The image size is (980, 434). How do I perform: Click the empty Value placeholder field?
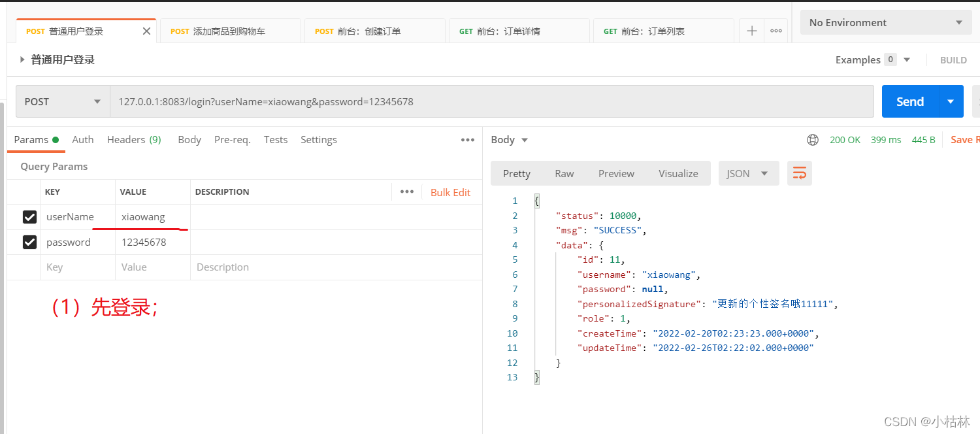click(153, 267)
